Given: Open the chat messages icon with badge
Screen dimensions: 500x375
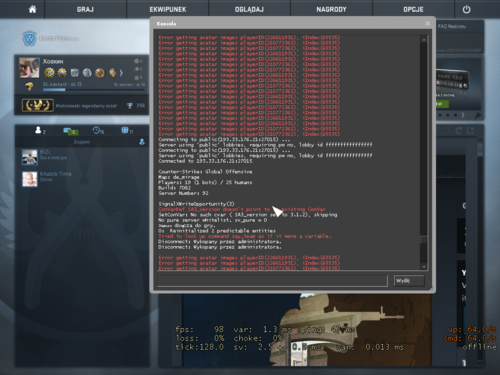Looking at the screenshot, I should click(70, 131).
